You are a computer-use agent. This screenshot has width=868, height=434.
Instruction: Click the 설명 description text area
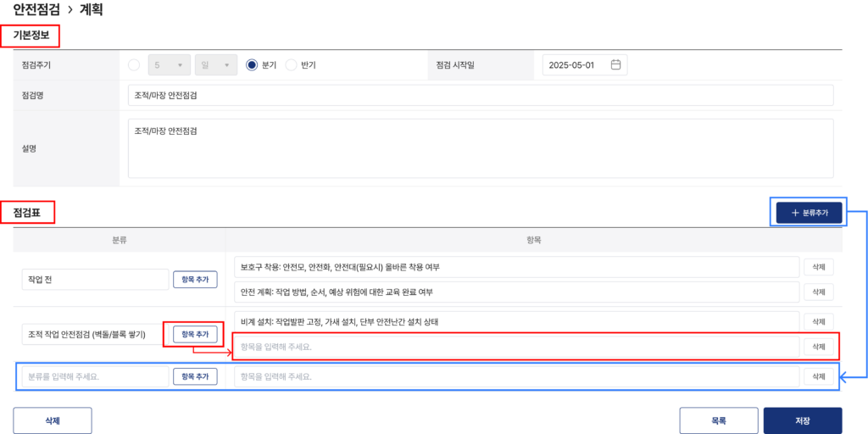pyautogui.click(x=481, y=148)
